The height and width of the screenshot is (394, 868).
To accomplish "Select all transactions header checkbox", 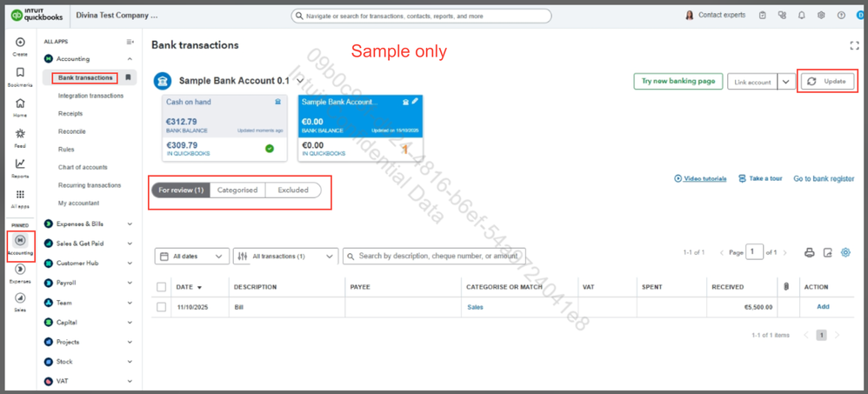I will pyautogui.click(x=161, y=287).
